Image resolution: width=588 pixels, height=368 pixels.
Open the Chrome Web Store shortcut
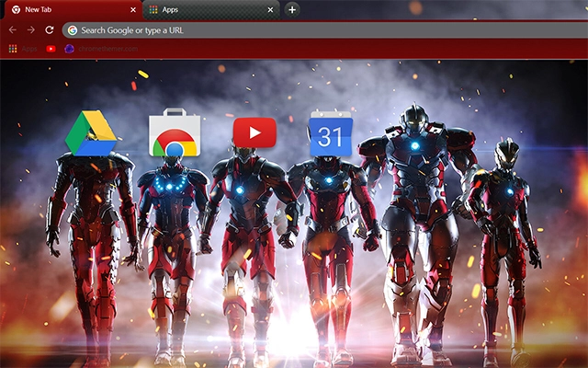175,132
